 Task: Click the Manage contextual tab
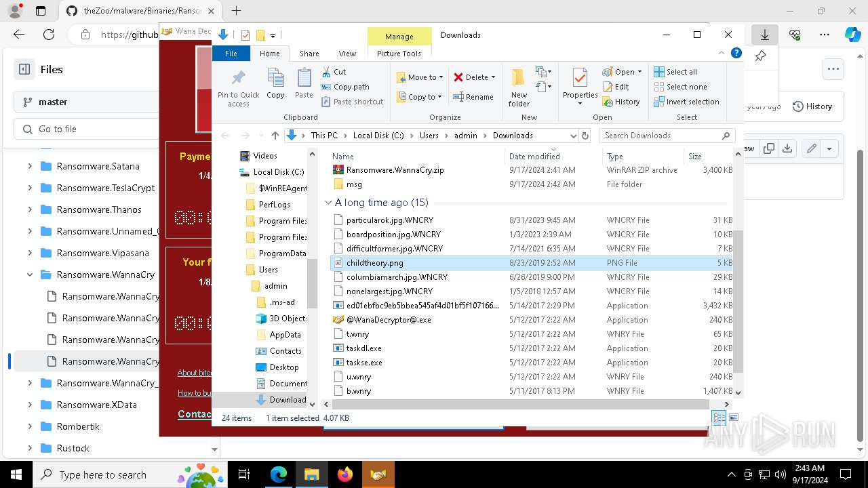coord(399,37)
